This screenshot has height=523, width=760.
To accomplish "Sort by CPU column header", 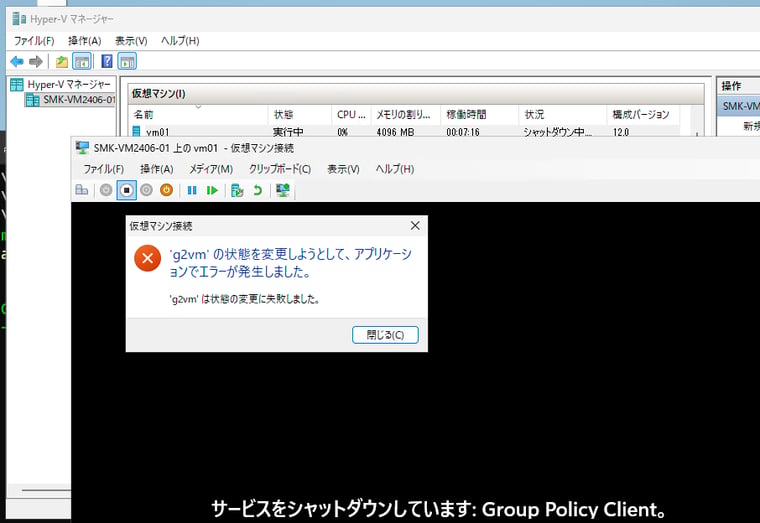I will (351, 114).
